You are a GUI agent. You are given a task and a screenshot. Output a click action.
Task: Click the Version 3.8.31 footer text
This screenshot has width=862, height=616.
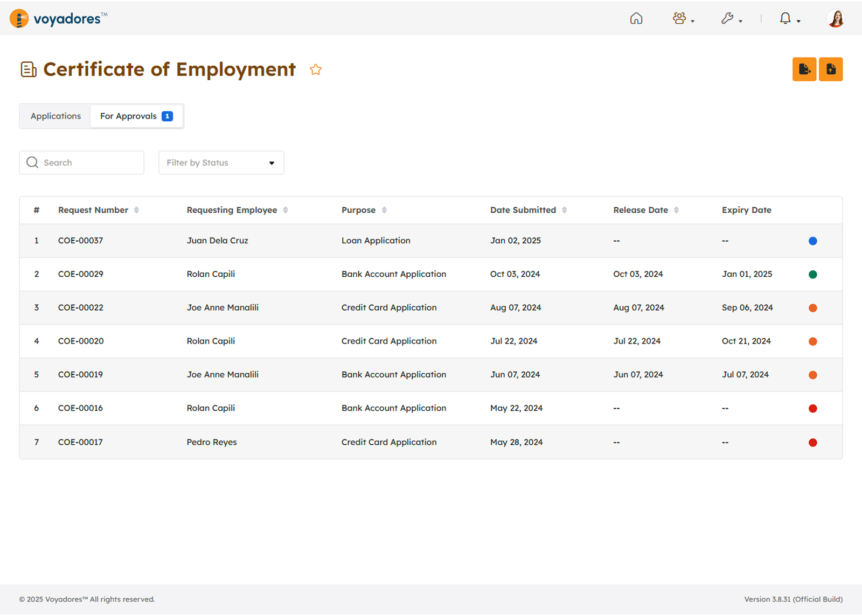point(793,599)
